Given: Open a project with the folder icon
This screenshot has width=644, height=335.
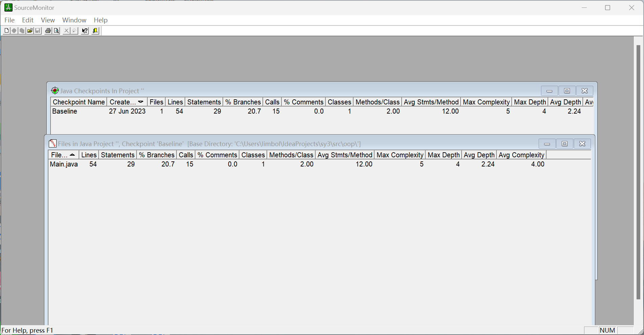Looking at the screenshot, I should pyautogui.click(x=30, y=31).
